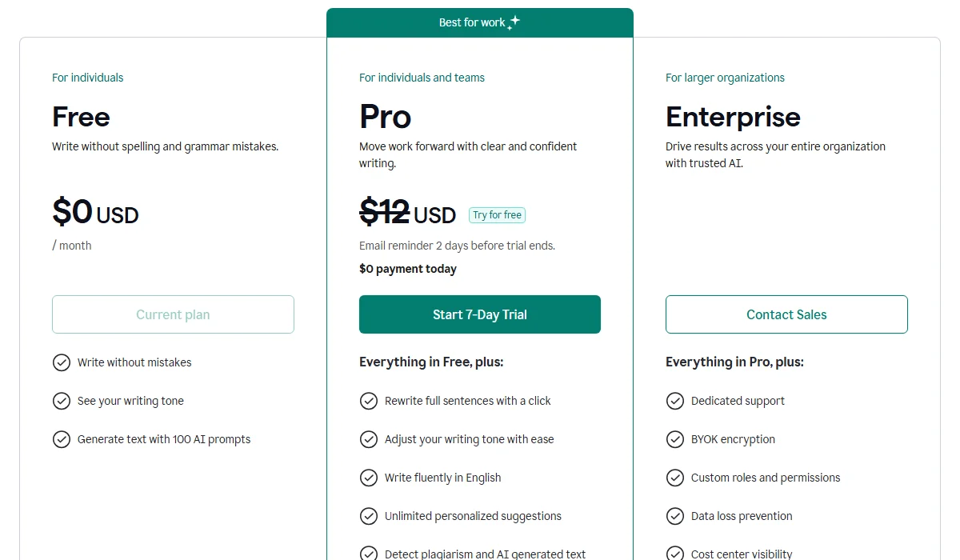Click the 'Try for free' badge
Viewport: 960px width, 560px height.
coord(497,214)
